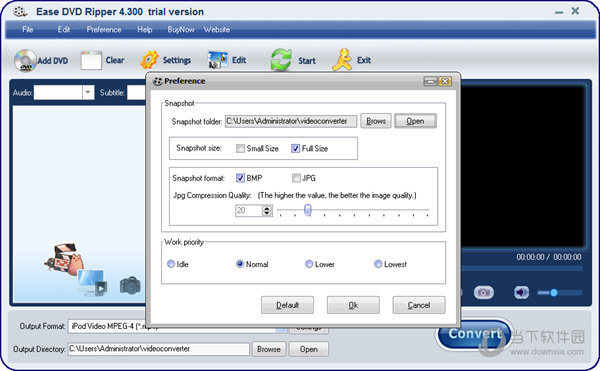Click the Subtitle field
600x371 pixels.
tap(136, 93)
